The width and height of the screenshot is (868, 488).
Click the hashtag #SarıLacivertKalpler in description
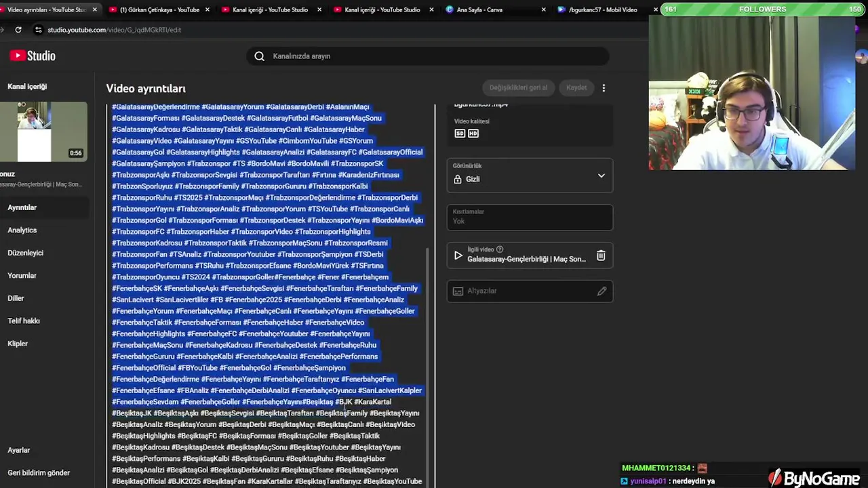390,390
